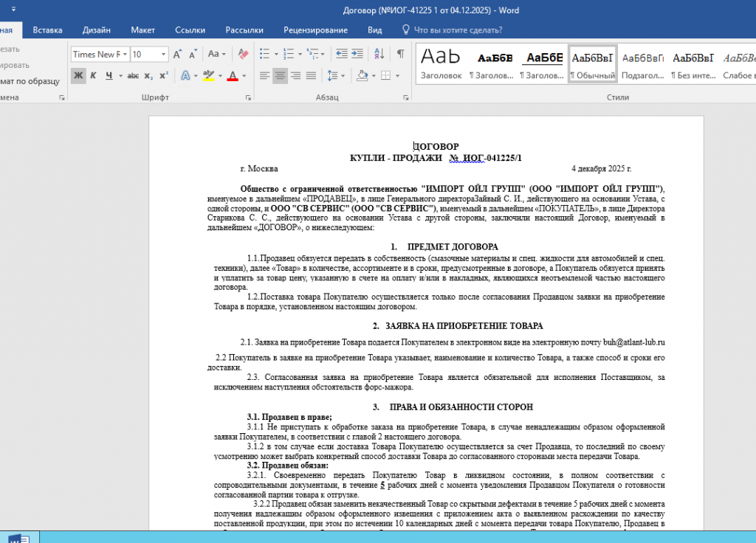The height and width of the screenshot is (543, 756).
Task: Create a numbered list
Action: [x=289, y=54]
